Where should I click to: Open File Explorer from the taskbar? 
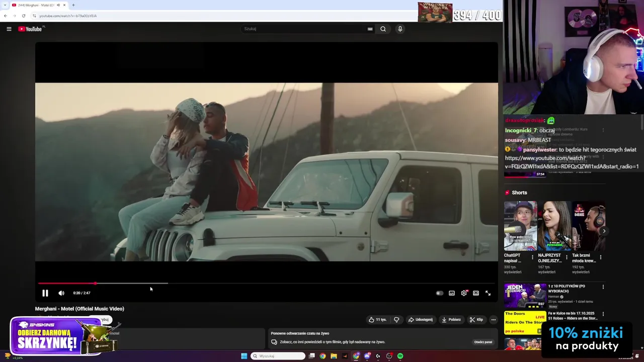pos(334,356)
